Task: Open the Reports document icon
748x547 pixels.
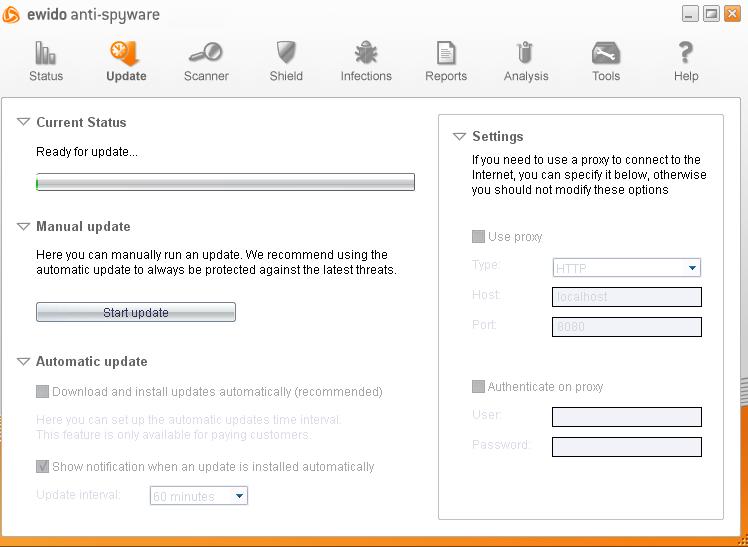Action: (x=446, y=52)
